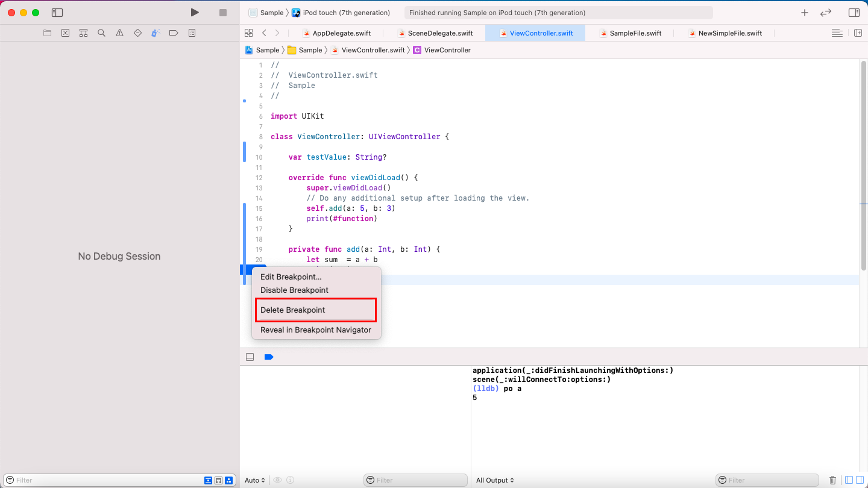The height and width of the screenshot is (488, 868).
Task: Open the related items grid icon
Action: tap(248, 33)
